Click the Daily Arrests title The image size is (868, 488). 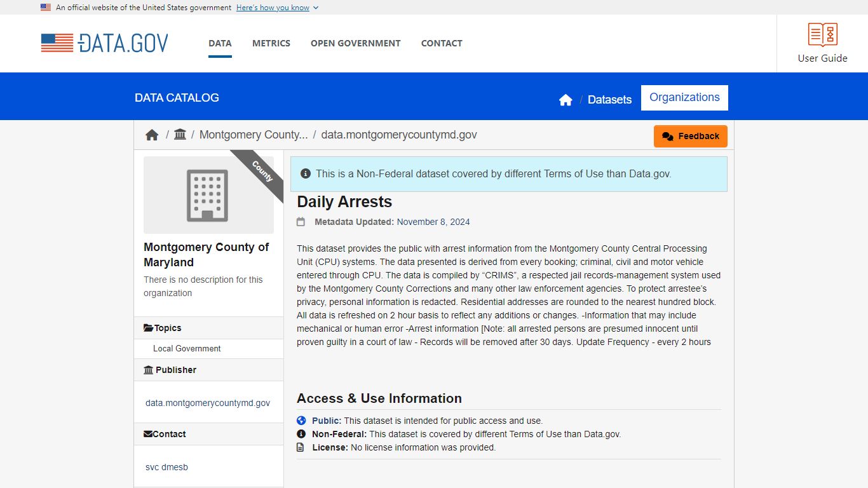click(x=344, y=202)
